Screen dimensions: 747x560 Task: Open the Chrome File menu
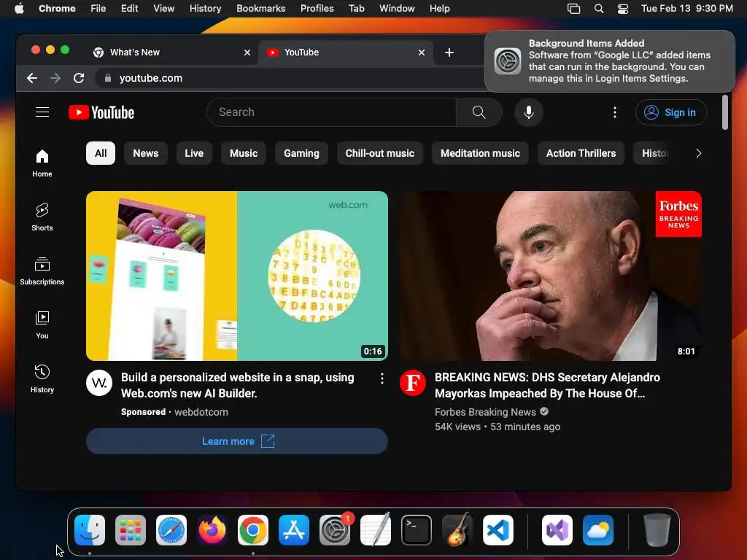(98, 9)
